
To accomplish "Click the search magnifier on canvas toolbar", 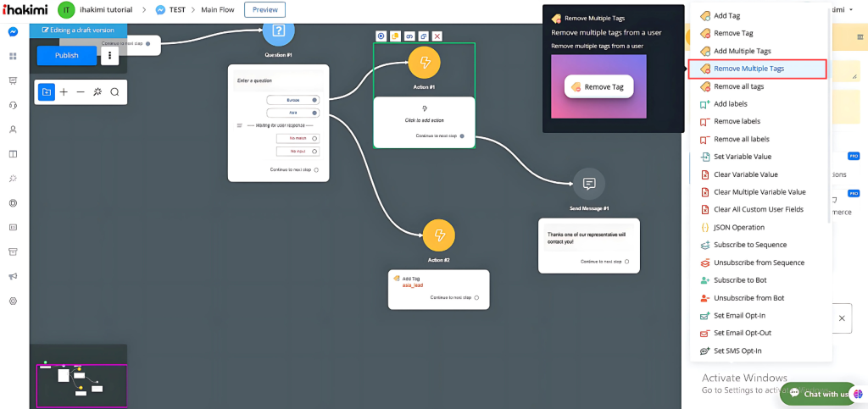I will click(x=114, y=91).
